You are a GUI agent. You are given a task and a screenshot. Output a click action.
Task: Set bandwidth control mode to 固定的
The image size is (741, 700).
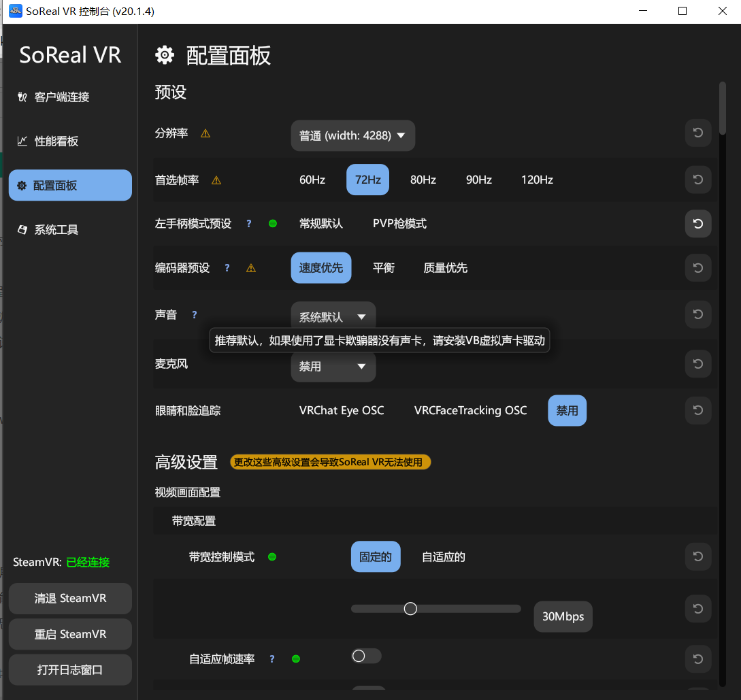376,557
